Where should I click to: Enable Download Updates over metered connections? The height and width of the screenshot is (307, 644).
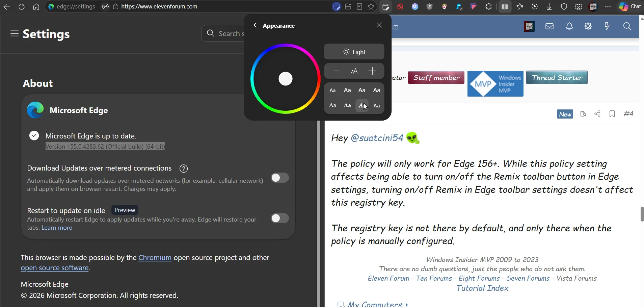click(x=280, y=178)
